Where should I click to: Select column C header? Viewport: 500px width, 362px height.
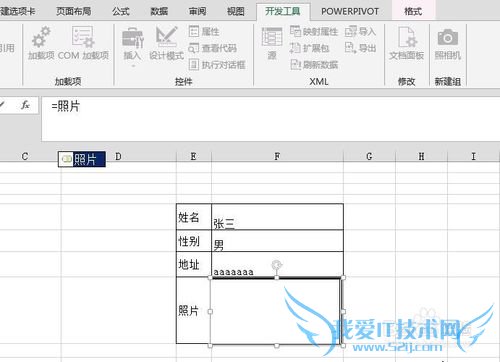tap(25, 156)
